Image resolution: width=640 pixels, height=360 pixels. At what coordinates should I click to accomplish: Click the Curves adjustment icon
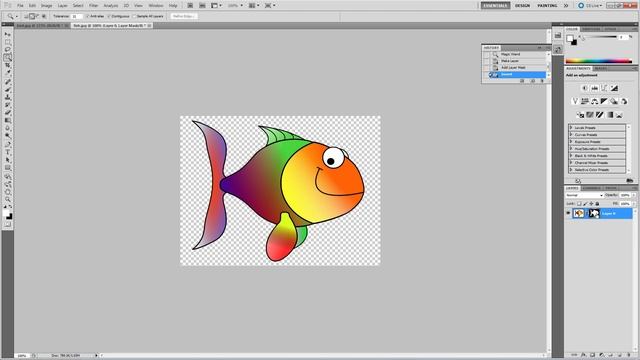coord(604,88)
